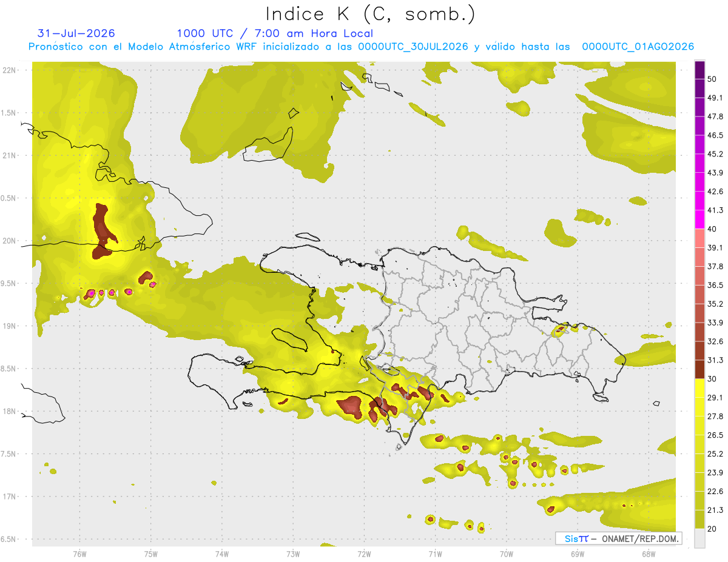This screenshot has height=562, width=728.
Task: Click the 20N latitude axis label
Action: click(x=10, y=241)
